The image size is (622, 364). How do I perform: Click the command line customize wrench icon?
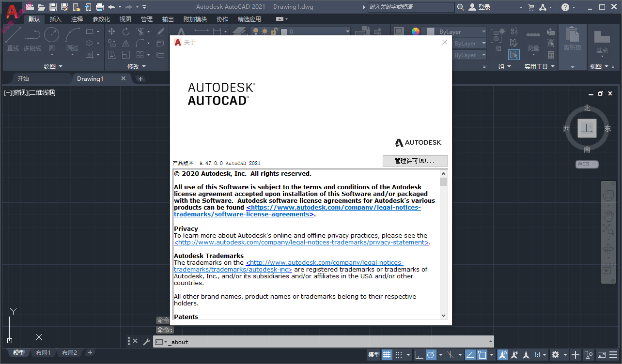coord(146,341)
